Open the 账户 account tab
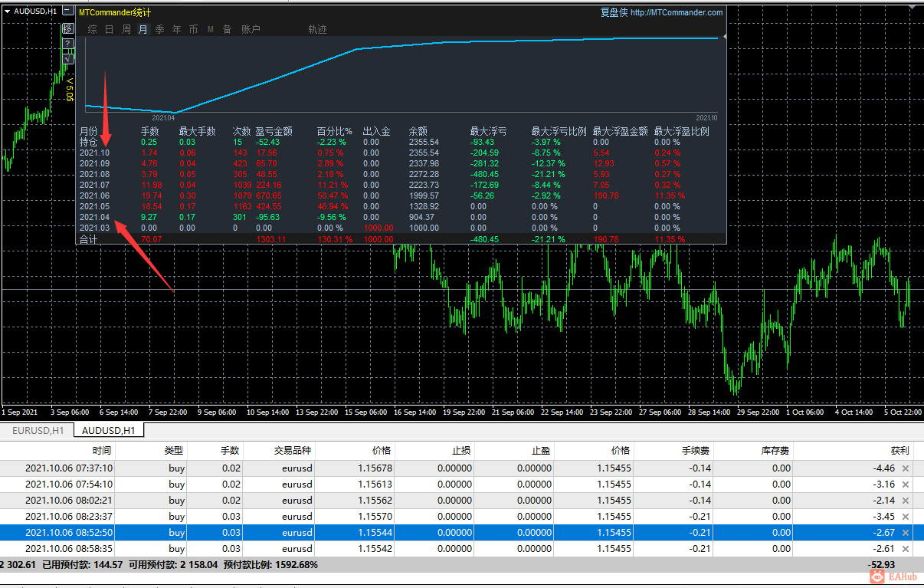Image resolution: width=924 pixels, height=588 pixels. [x=251, y=30]
